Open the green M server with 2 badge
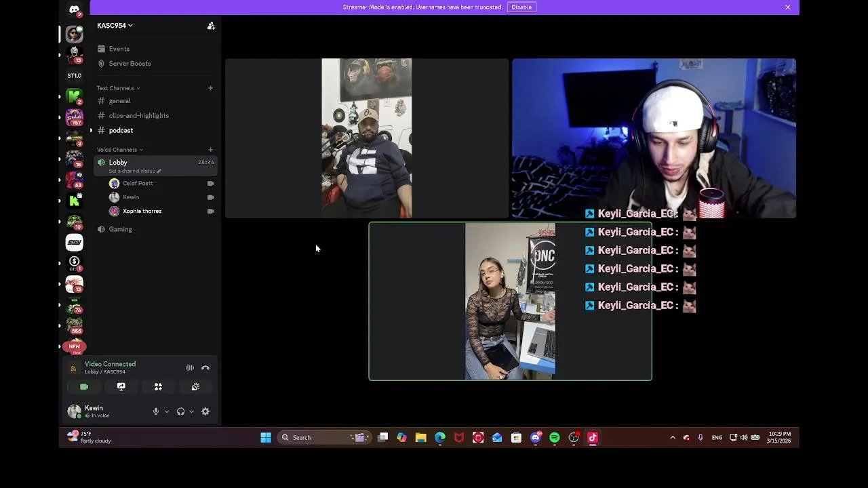 point(75,96)
